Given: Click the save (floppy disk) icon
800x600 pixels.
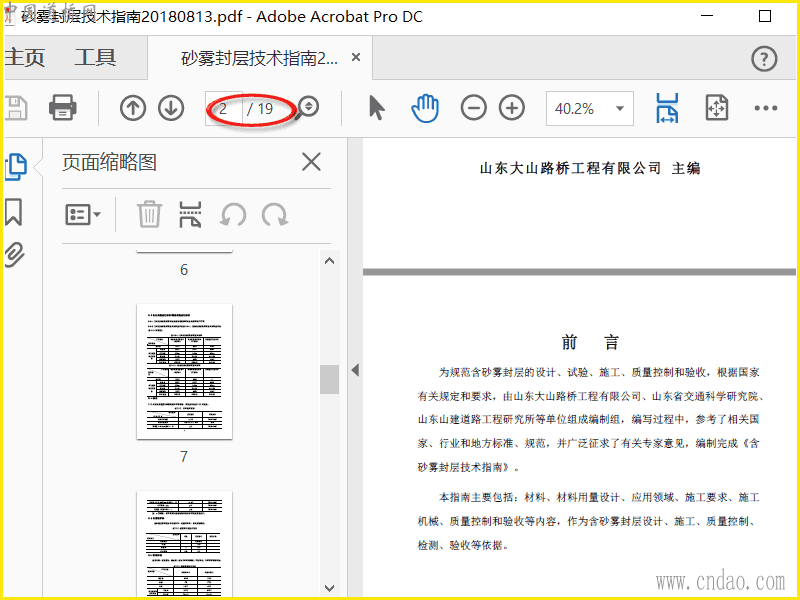Looking at the screenshot, I should [x=15, y=108].
